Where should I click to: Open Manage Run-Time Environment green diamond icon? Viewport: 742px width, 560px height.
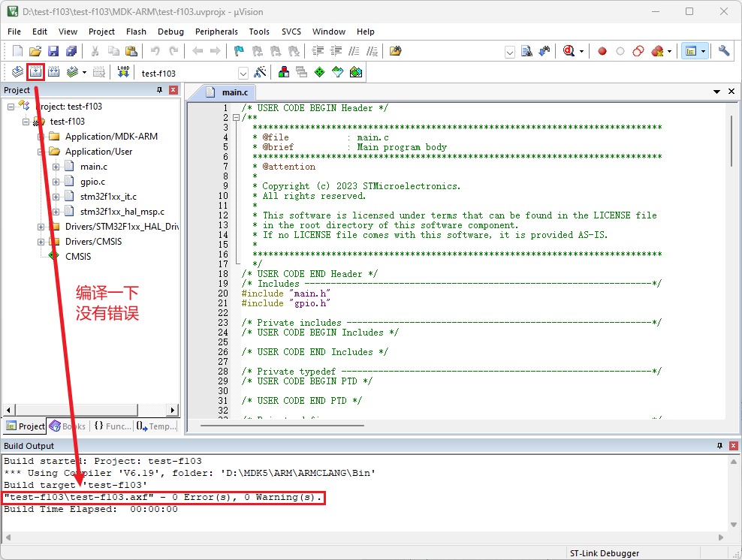coord(320,72)
